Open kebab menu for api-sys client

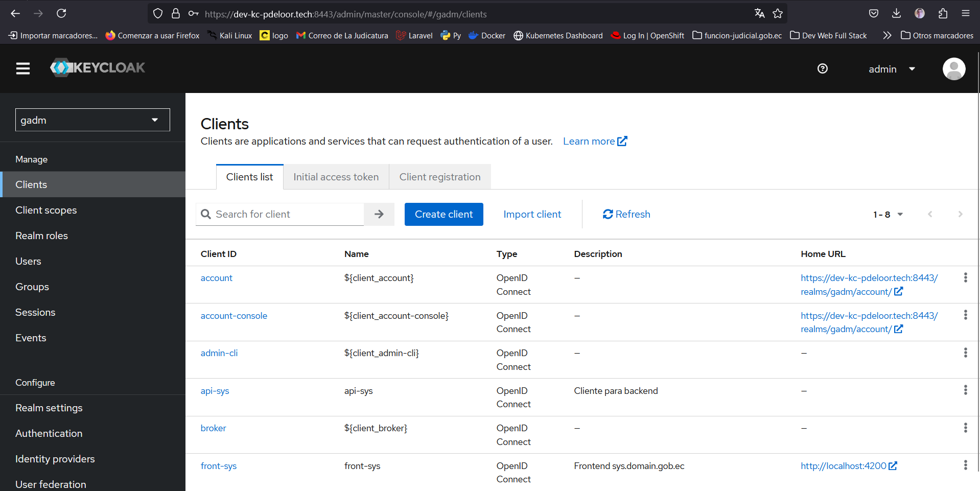point(965,390)
